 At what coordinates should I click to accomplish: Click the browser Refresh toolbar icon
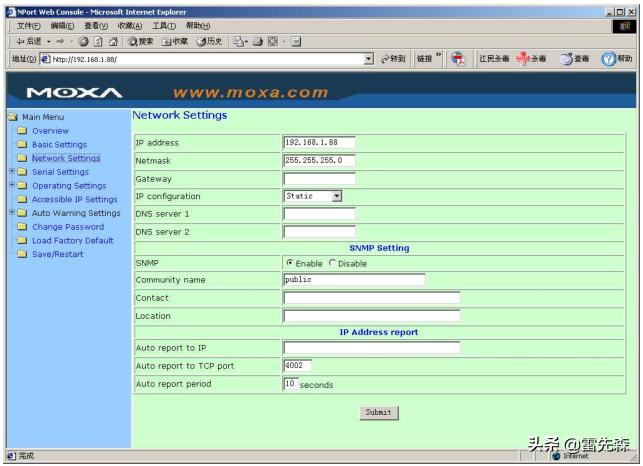click(96, 42)
